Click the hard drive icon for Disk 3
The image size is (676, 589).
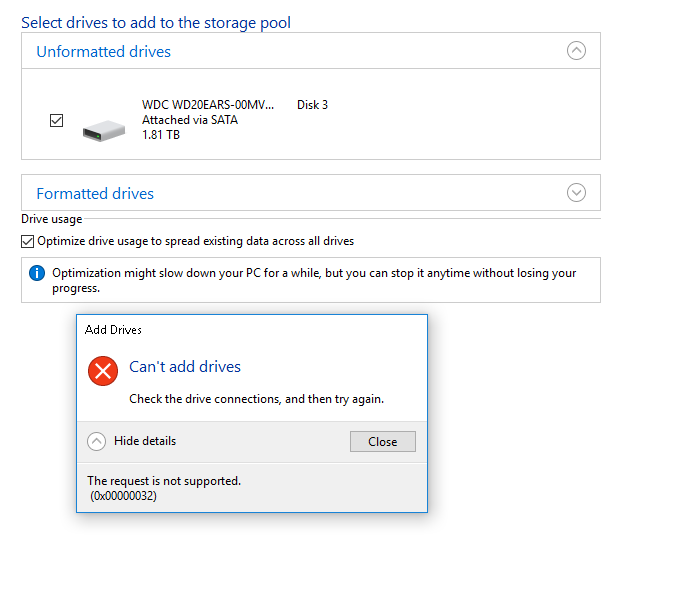[x=103, y=129]
